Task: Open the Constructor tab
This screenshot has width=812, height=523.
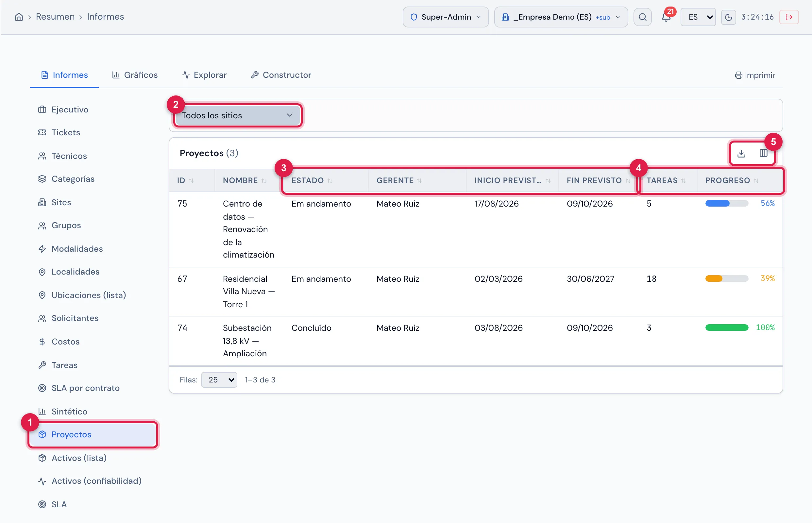Action: click(281, 75)
